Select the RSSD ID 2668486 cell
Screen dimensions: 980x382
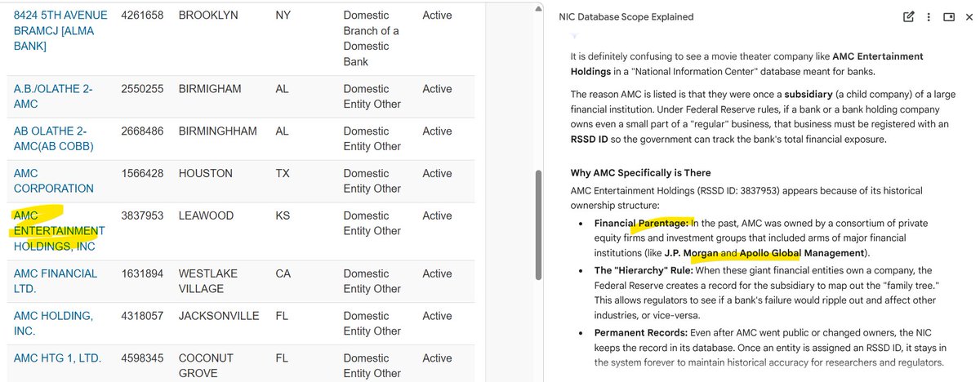click(x=142, y=131)
